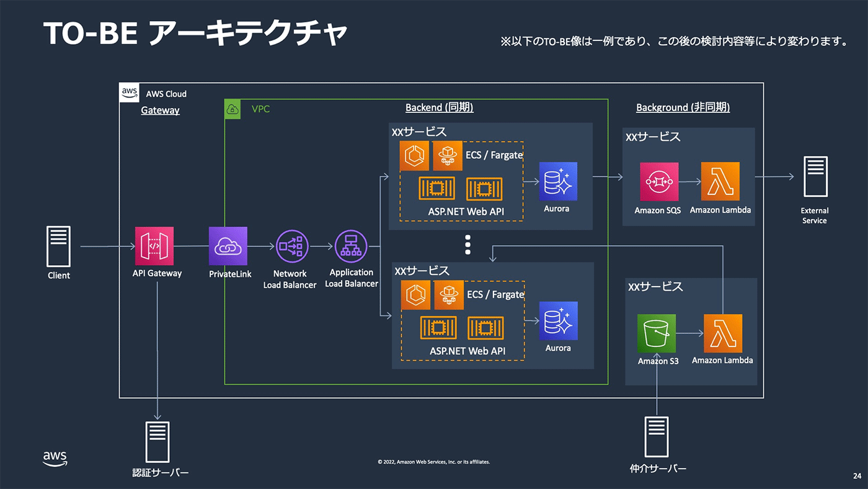Click the Application Load Balancer icon
This screenshot has height=489, width=868.
(x=351, y=246)
